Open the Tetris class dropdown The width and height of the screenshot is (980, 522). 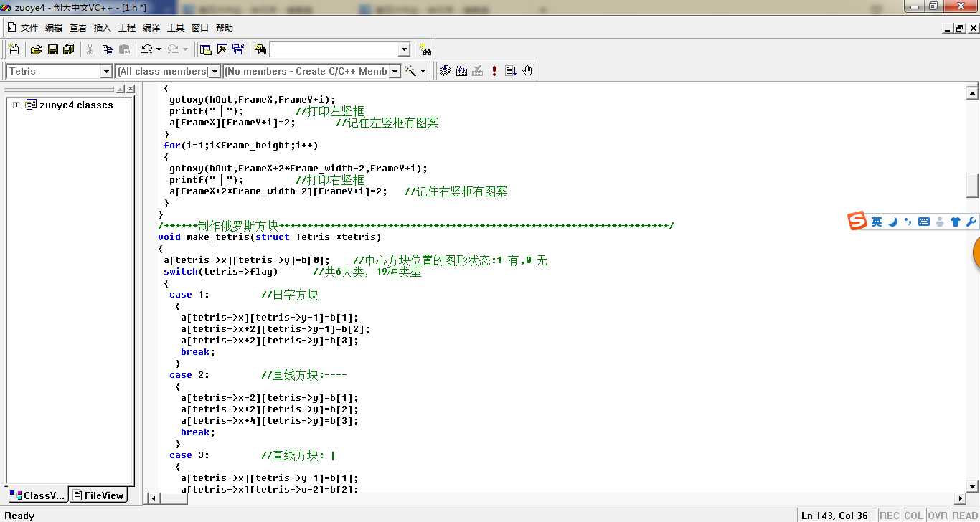pyautogui.click(x=106, y=71)
